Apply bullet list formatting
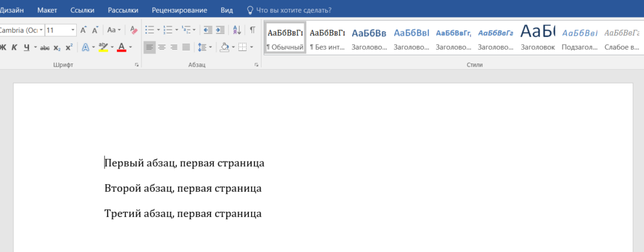Image resolution: width=644 pixels, height=252 pixels. coord(150,30)
